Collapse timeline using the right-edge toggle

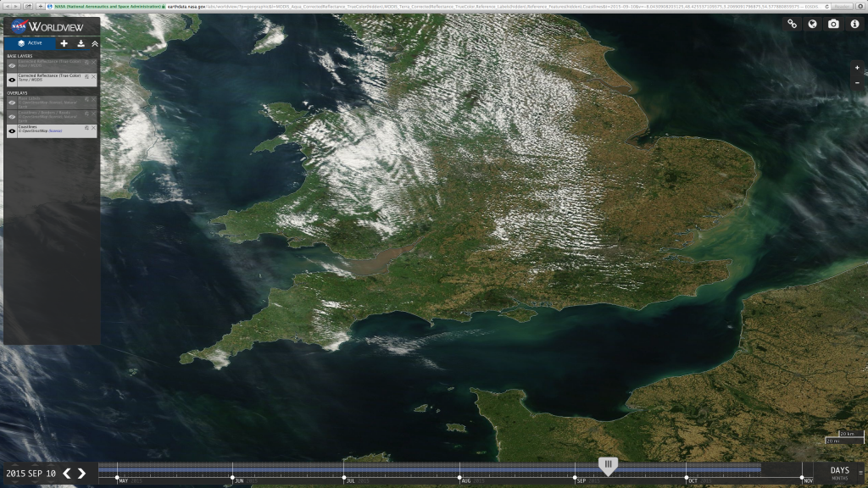coord(861,473)
